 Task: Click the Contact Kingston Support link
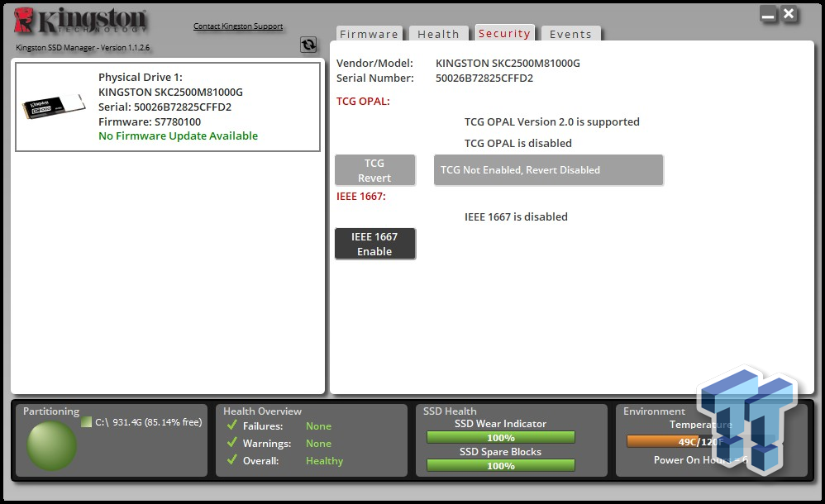pos(238,26)
